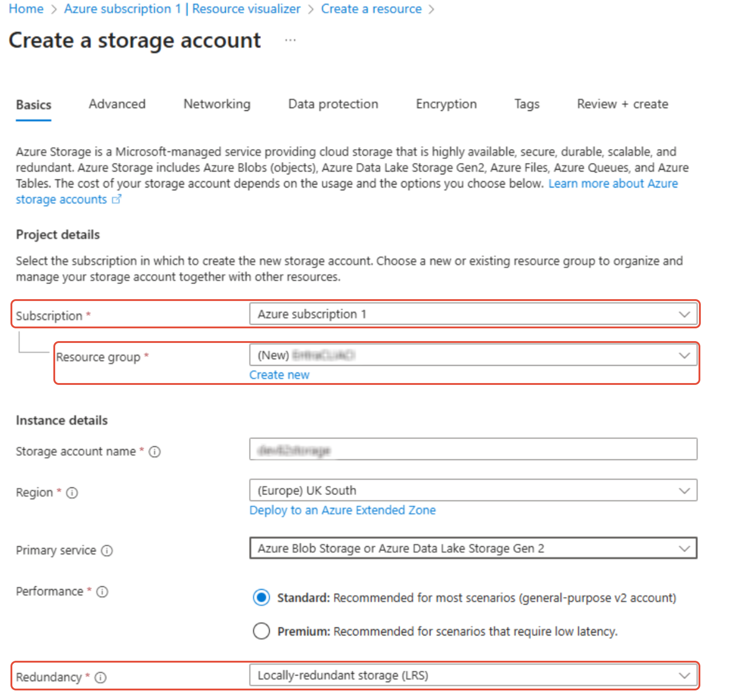Select Standard performance radio button
735x700 pixels.
pos(261,597)
